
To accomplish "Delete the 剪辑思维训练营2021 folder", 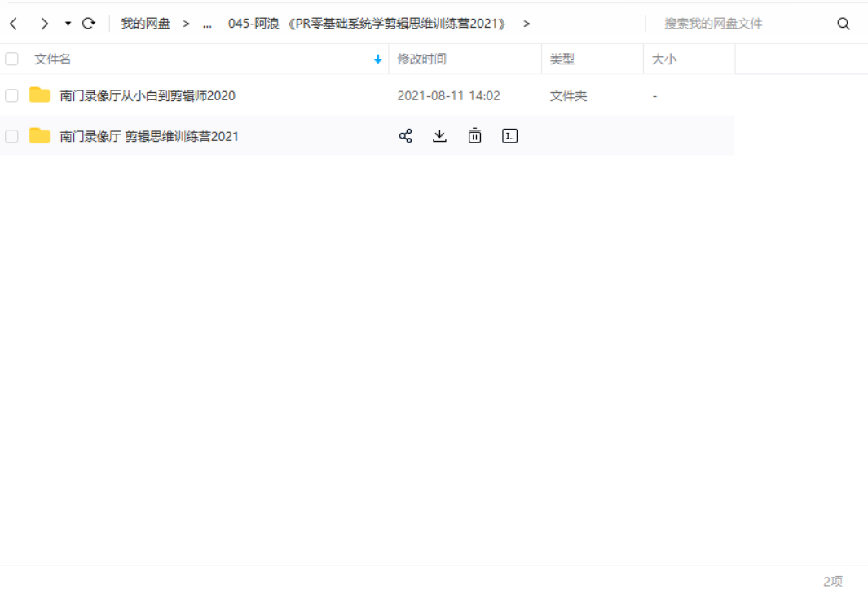I will (474, 136).
